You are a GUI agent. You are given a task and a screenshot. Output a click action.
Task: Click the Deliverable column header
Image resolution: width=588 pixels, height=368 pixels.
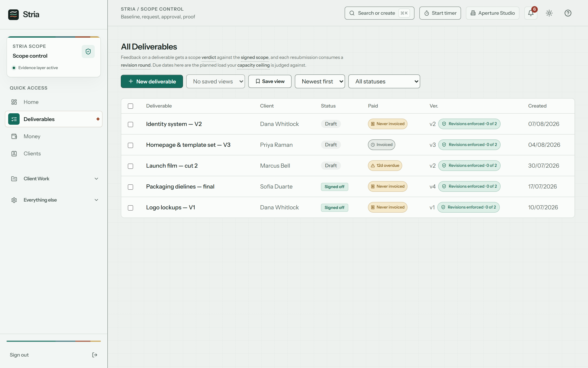pos(159,106)
